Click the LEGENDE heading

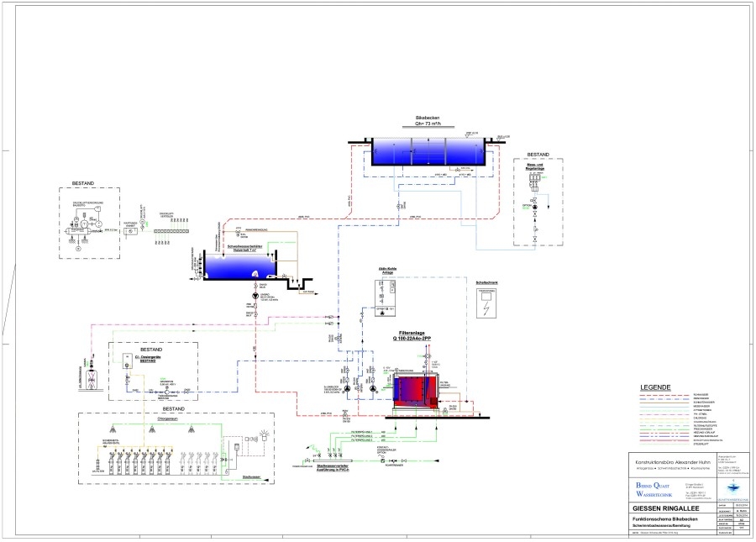(655, 387)
